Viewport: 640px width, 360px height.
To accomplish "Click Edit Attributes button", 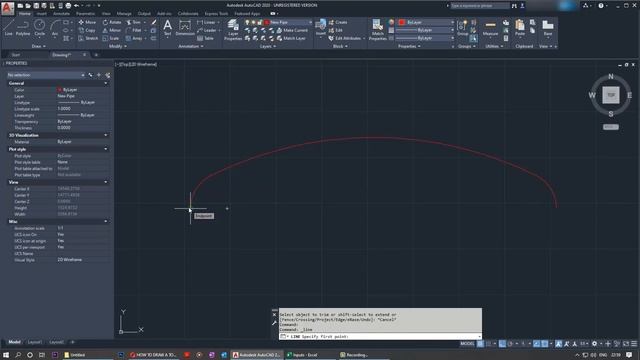I will 345,38.
